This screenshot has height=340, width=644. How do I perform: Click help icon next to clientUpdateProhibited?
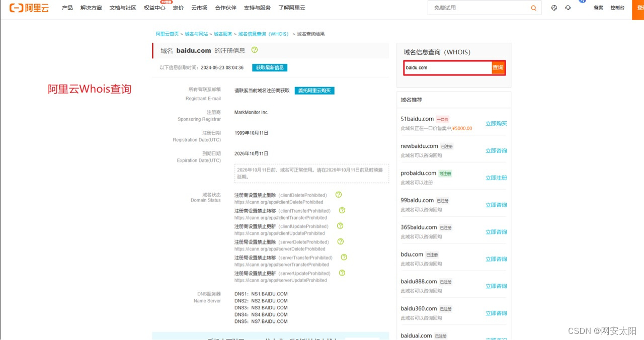pos(340,226)
